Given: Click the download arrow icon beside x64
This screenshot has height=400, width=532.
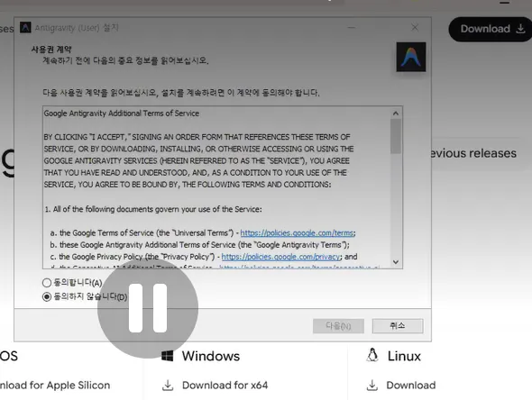Looking at the screenshot, I should pyautogui.click(x=168, y=386).
